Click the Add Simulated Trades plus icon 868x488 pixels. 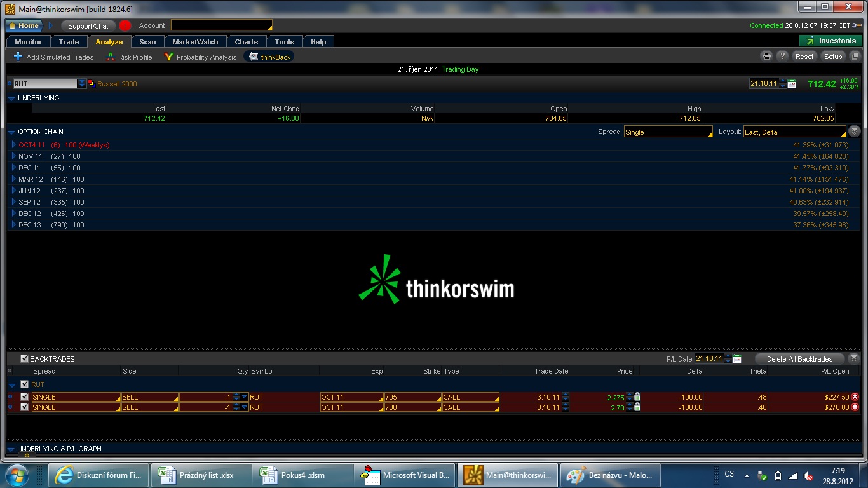(18, 57)
